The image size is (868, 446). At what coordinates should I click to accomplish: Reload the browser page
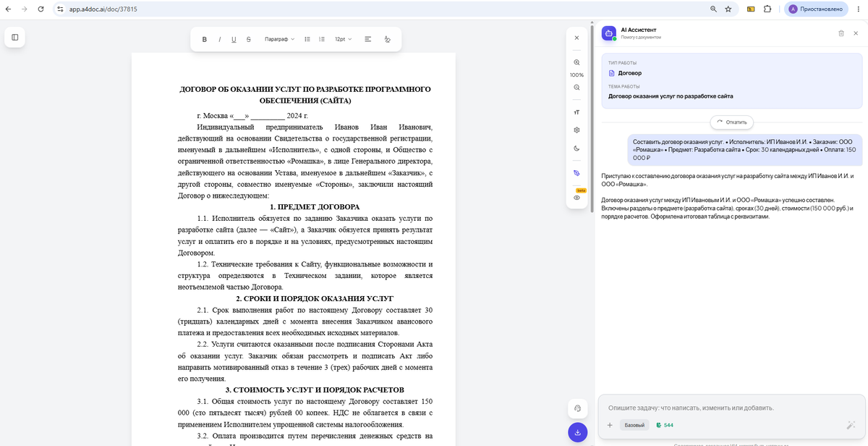(x=41, y=9)
